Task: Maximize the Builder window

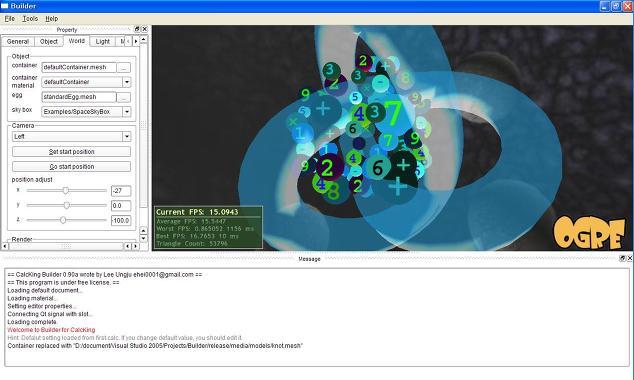Action: coord(616,6)
